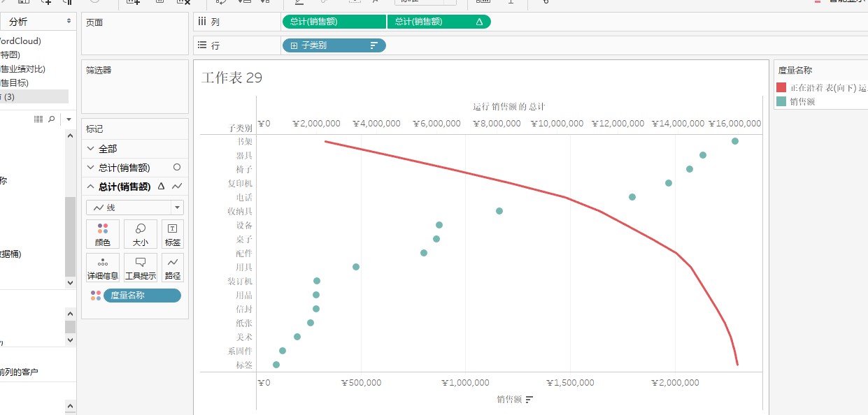This screenshot has height=415, width=868.
Task: Click the 页面 shelf area
Action: tap(135, 34)
